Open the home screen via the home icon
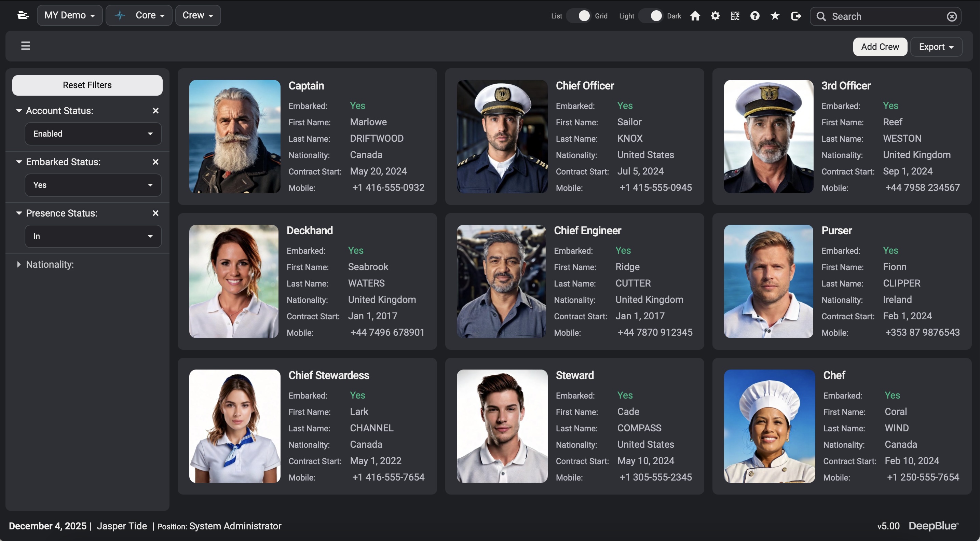 click(695, 16)
